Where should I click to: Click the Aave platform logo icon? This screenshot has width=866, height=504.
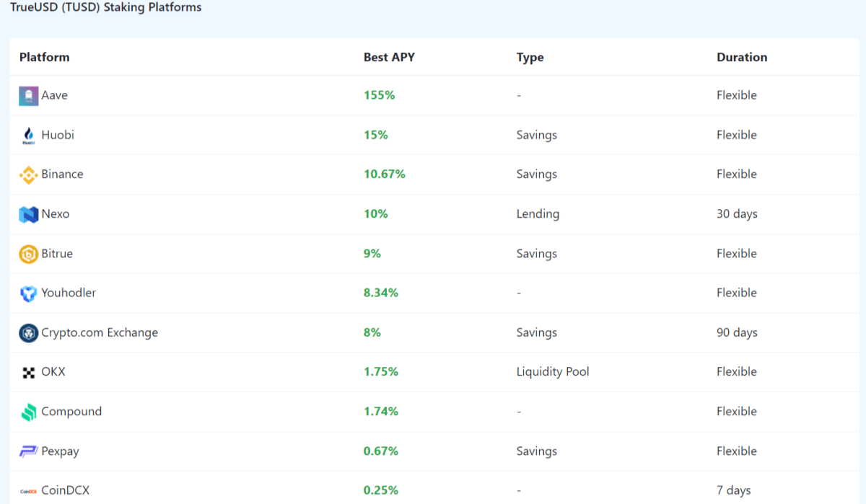pos(28,96)
